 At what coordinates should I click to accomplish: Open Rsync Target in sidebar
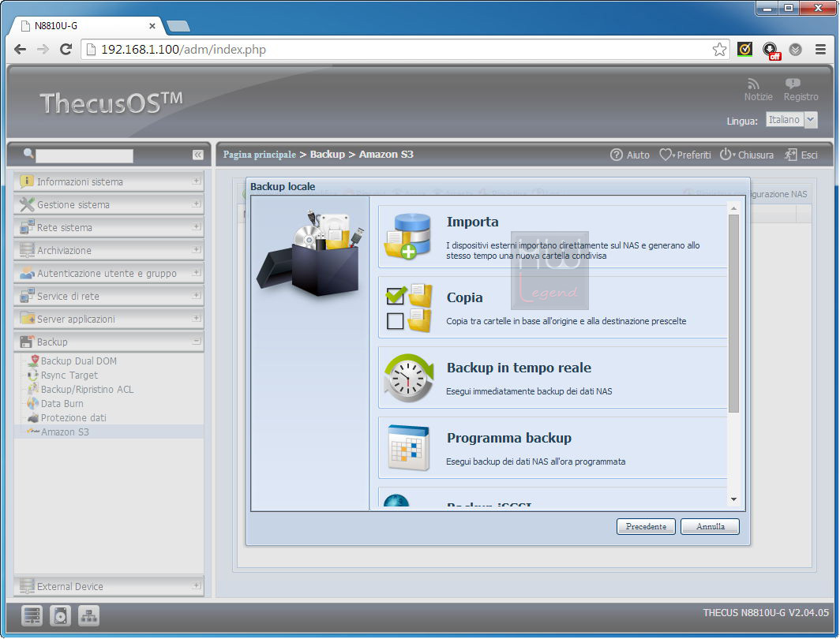(x=69, y=376)
